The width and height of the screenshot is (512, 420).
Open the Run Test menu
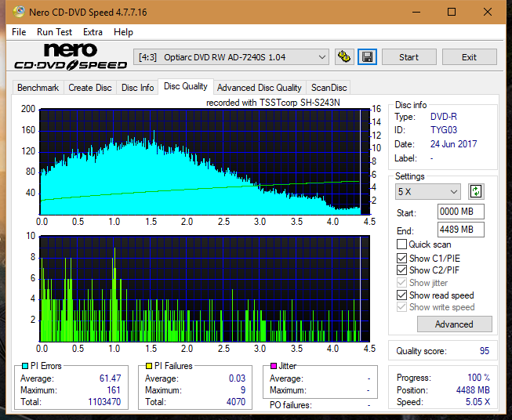pyautogui.click(x=54, y=32)
